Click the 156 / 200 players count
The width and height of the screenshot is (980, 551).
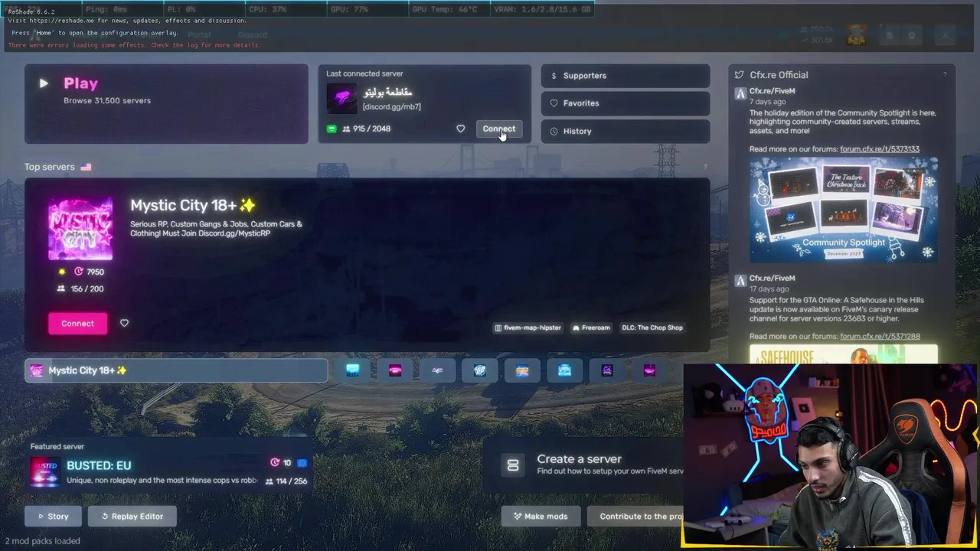(x=80, y=289)
